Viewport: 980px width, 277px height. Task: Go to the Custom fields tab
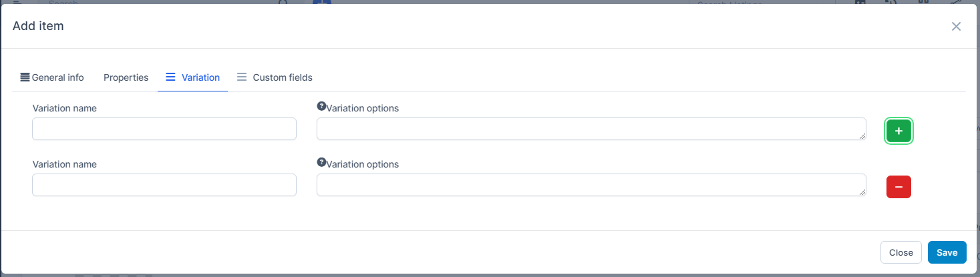[x=275, y=77]
